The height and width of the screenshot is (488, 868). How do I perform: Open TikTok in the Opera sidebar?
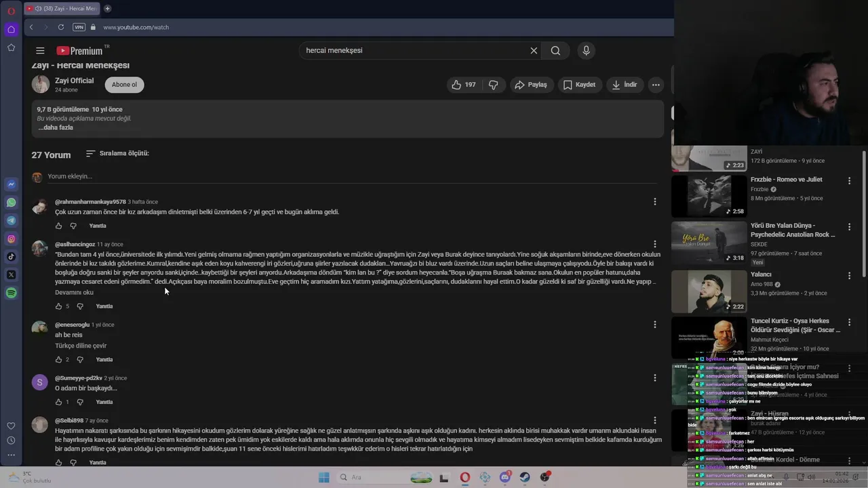11,256
